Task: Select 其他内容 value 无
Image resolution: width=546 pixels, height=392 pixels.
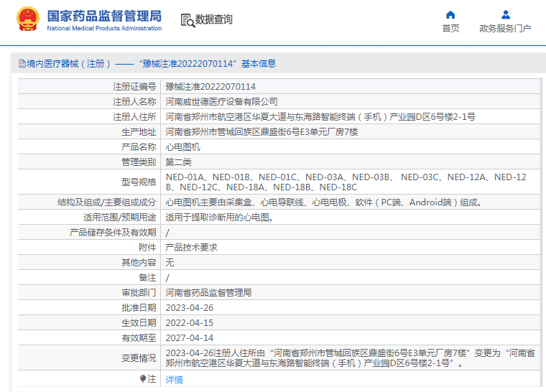Action: point(170,263)
